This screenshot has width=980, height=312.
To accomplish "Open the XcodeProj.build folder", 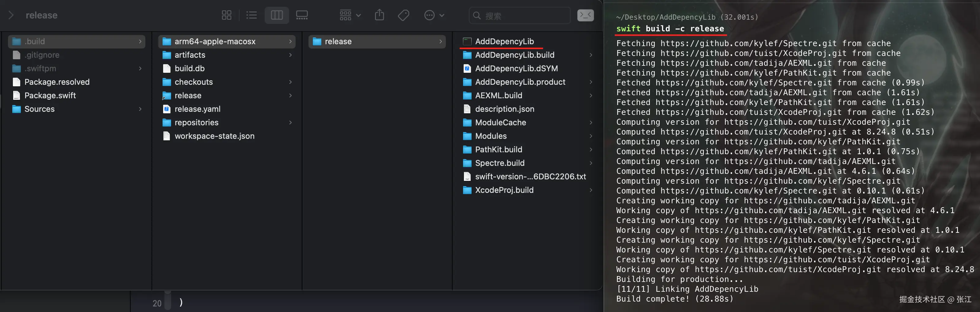I will [504, 190].
